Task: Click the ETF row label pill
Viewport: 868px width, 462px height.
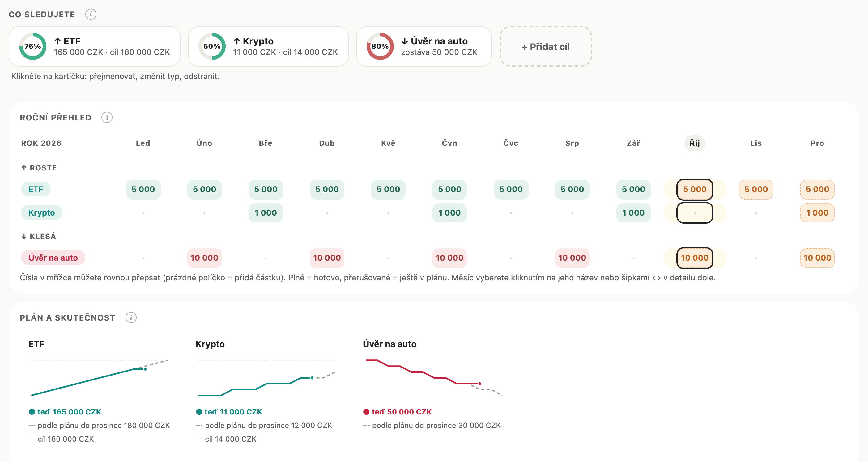Action: [36, 189]
